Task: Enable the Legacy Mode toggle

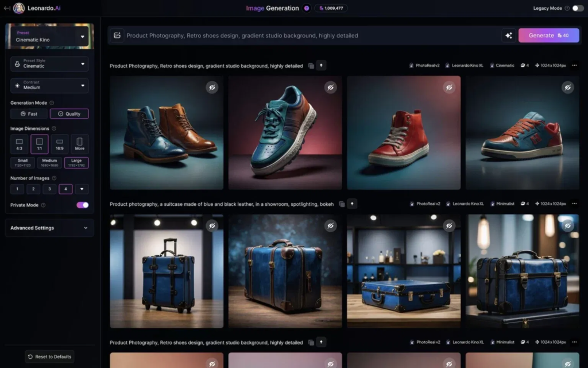Action: (577, 8)
